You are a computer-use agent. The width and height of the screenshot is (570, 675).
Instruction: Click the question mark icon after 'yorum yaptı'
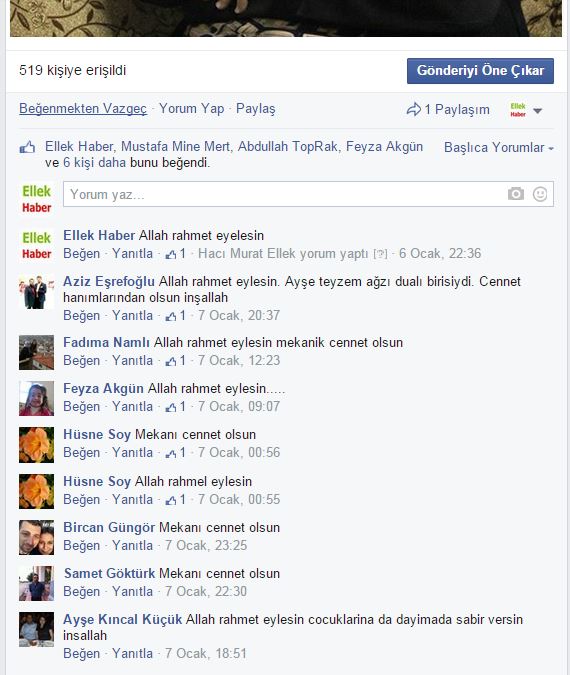[x=380, y=254]
